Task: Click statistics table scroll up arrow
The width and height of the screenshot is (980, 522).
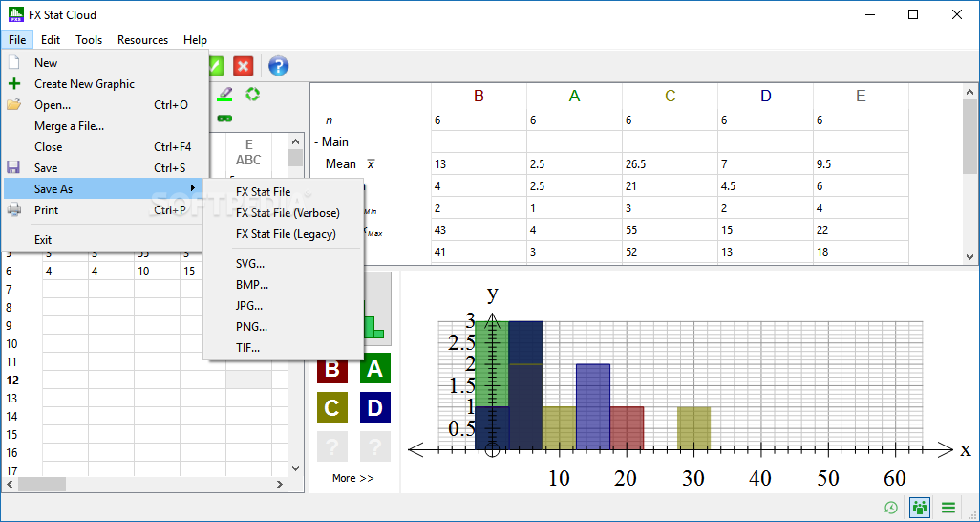Action: 970,92
